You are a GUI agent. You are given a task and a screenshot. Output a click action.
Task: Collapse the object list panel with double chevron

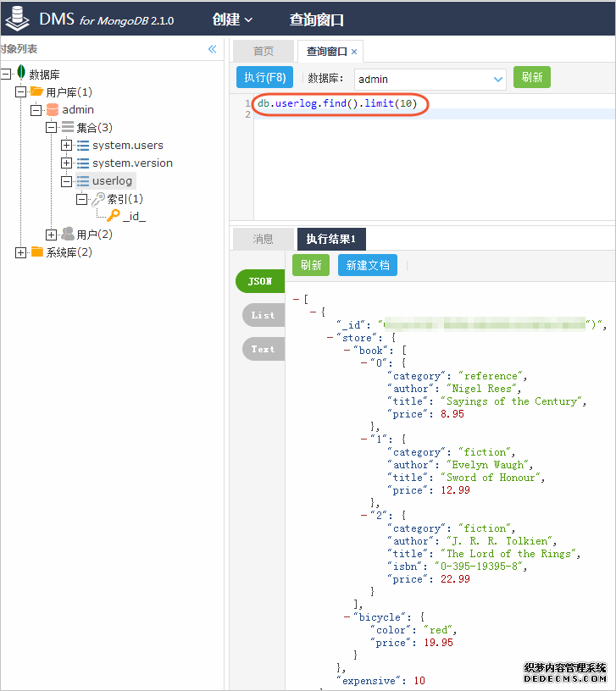(x=213, y=50)
